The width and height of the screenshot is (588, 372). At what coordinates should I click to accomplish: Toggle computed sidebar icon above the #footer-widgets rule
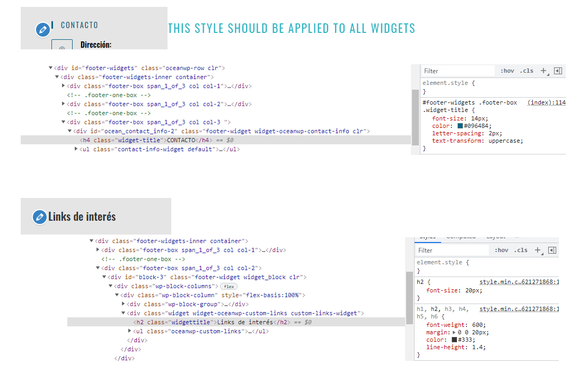[x=558, y=71]
